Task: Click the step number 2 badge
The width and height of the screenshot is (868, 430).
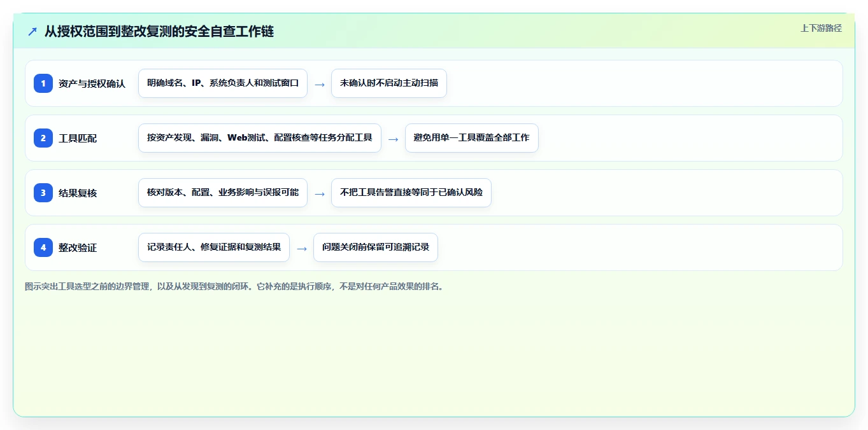Action: pos(43,138)
